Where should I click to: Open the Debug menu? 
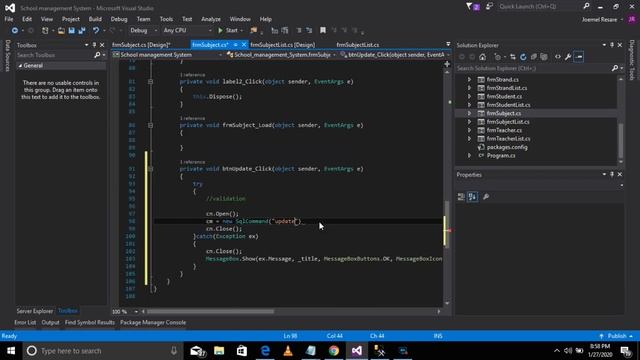[119, 19]
